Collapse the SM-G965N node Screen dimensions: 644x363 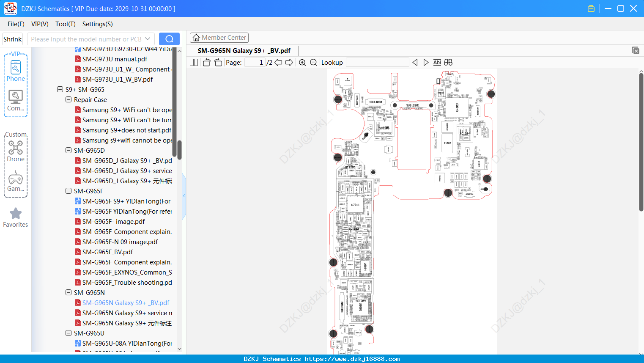pyautogui.click(x=69, y=292)
